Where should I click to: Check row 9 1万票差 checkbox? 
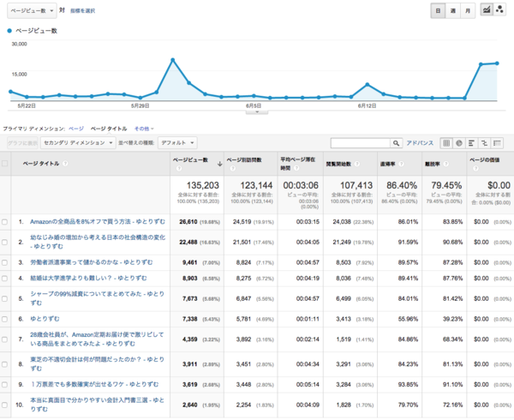[x=4, y=385]
